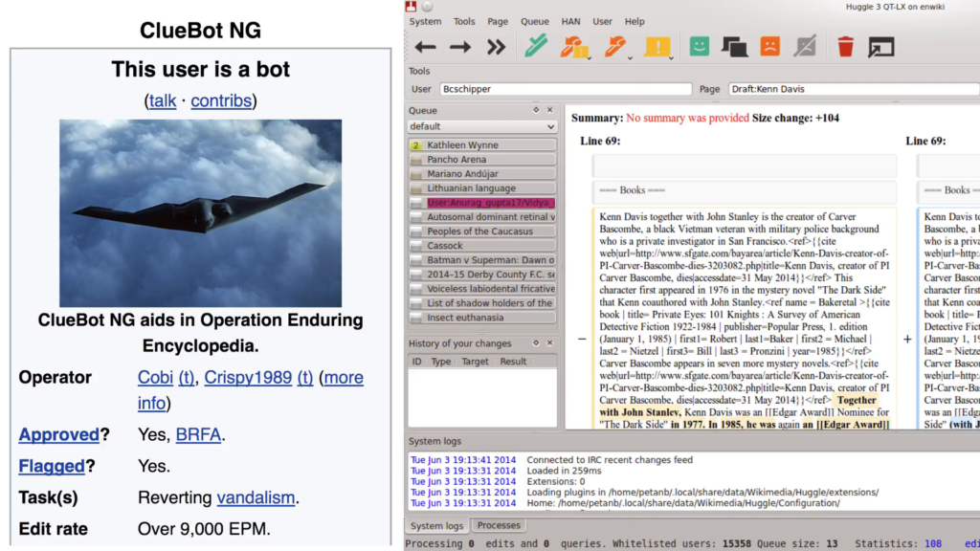Click the Page field containing Draft:Kenn Davis
Screen dimensions: 980x551
tap(853, 89)
